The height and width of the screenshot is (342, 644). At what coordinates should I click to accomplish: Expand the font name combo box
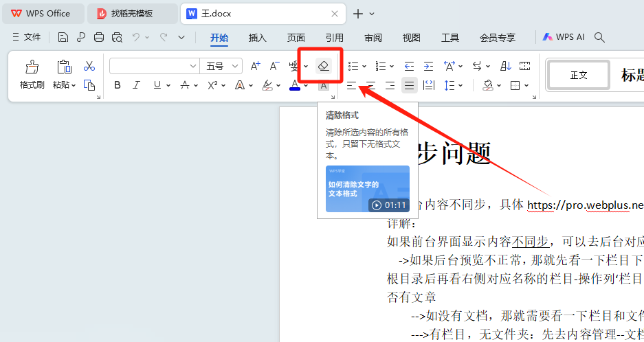[193, 66]
